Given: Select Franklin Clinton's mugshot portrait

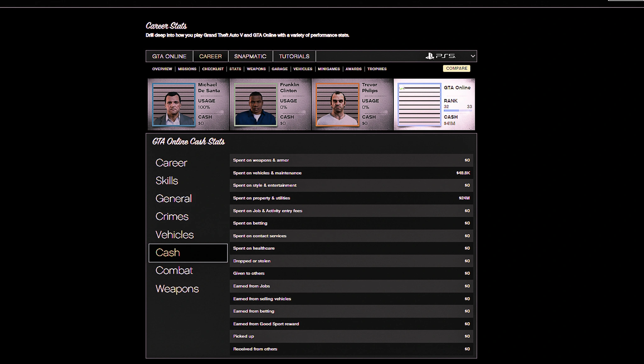Looking at the screenshot, I should pyautogui.click(x=255, y=104).
